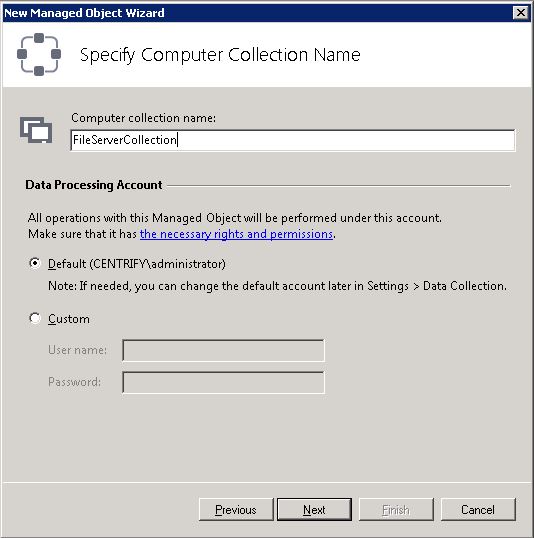Image resolution: width=534 pixels, height=538 pixels.
Task: Select the Custom account radio button
Action: coord(35,318)
